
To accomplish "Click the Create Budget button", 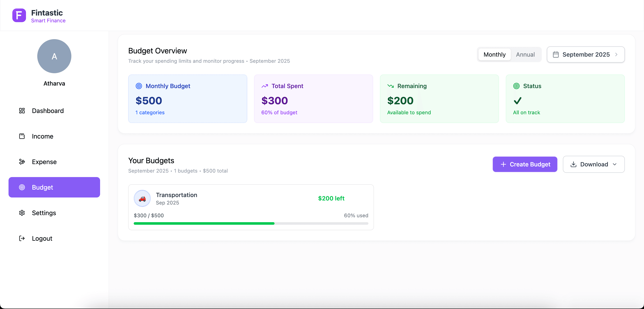I will coord(525,164).
